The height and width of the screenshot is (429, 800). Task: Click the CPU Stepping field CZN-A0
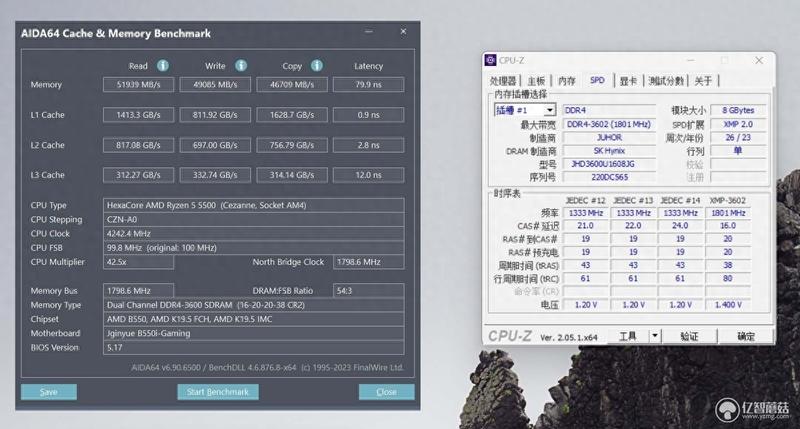pos(254,219)
